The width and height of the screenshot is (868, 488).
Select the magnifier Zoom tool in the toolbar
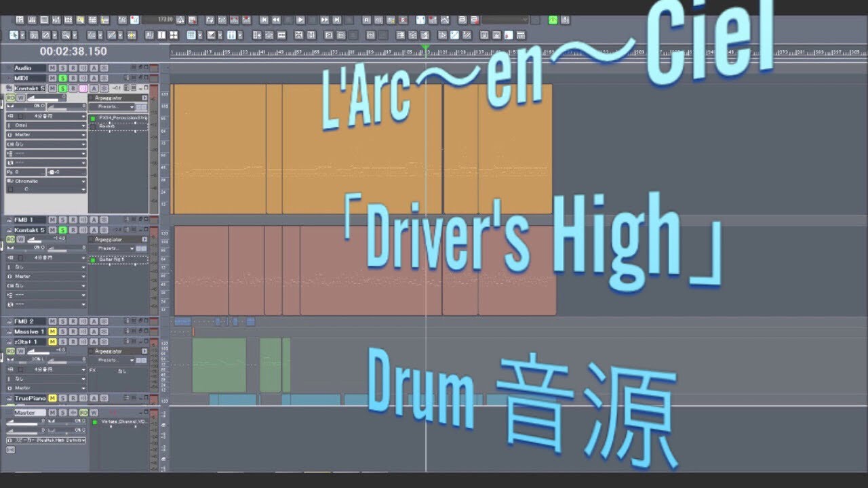tap(65, 35)
